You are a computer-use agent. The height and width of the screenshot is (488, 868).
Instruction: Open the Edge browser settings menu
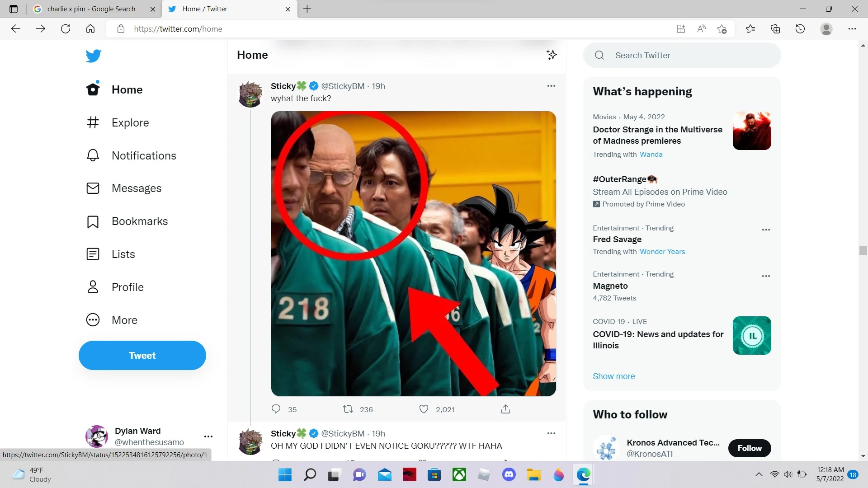(x=853, y=28)
